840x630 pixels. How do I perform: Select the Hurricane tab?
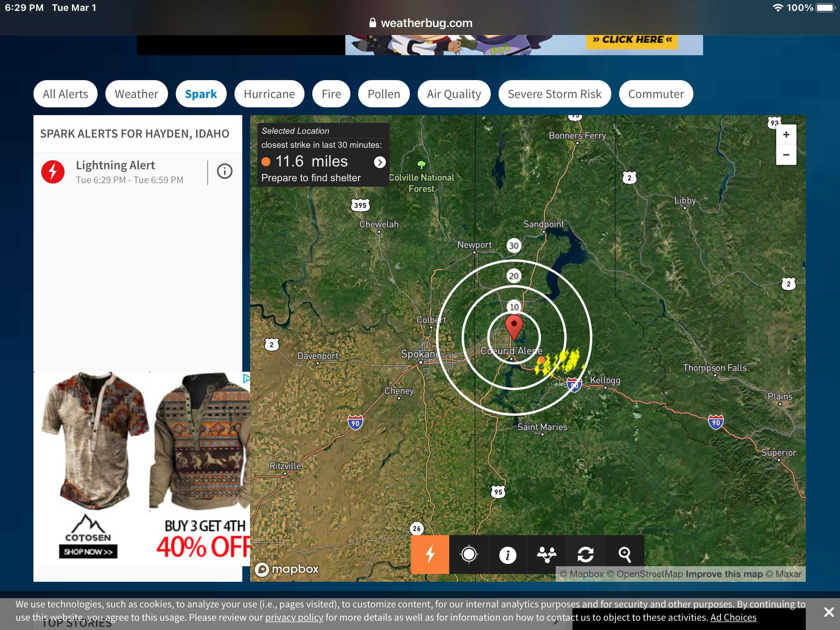click(x=269, y=94)
